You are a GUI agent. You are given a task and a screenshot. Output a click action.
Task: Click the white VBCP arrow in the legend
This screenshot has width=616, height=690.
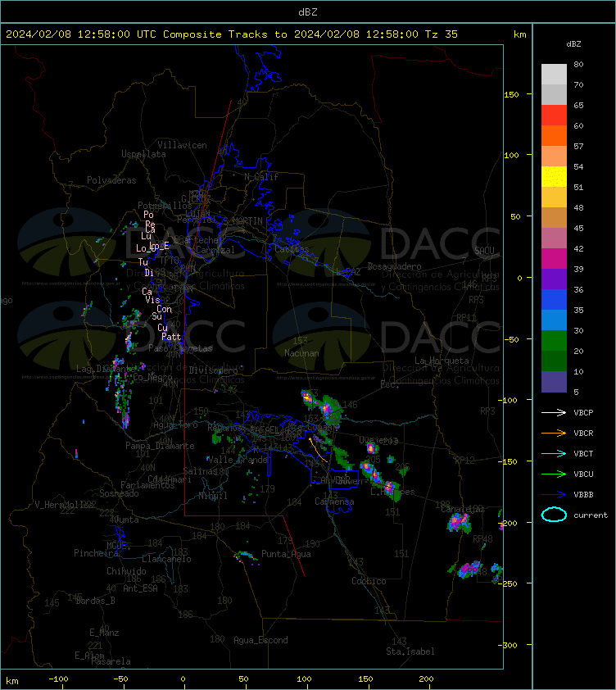(554, 412)
